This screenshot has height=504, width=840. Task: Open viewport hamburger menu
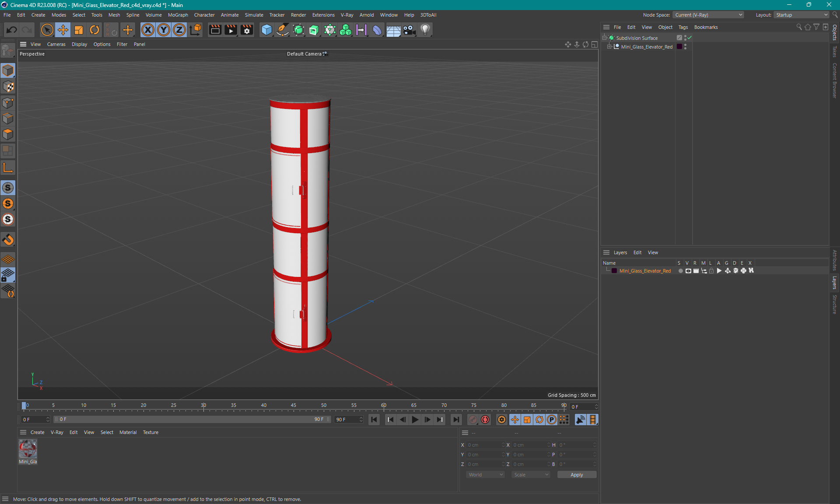tap(23, 44)
